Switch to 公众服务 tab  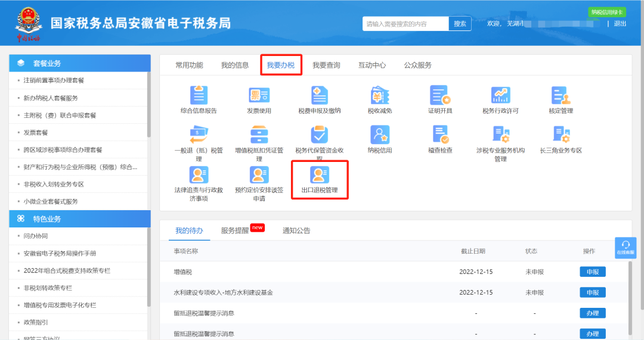click(x=417, y=65)
